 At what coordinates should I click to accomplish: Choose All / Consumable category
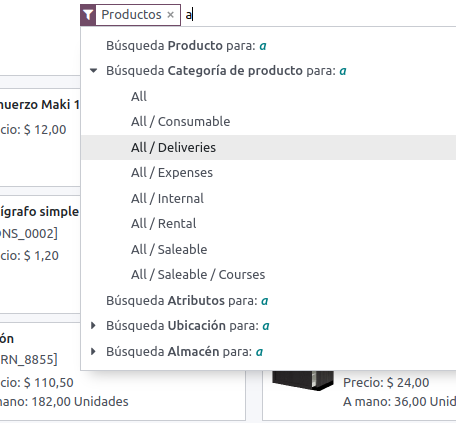[268, 122]
